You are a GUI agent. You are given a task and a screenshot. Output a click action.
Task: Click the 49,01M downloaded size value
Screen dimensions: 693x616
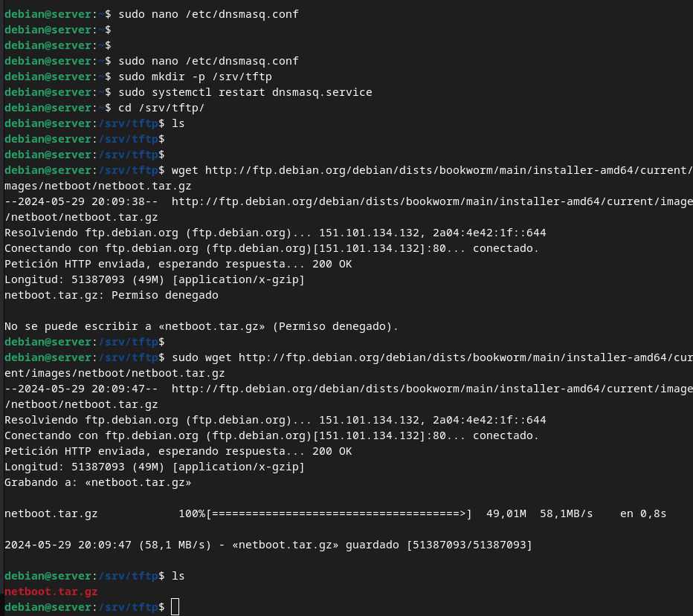[506, 513]
